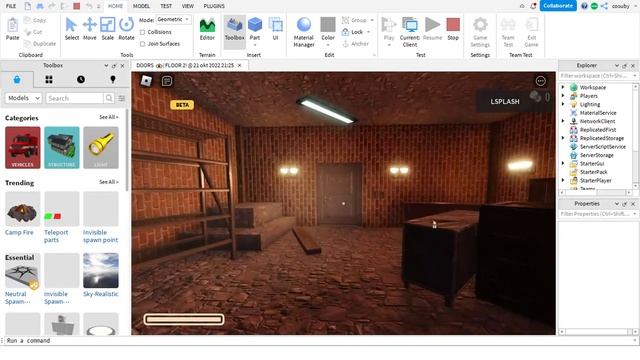Select the Move tool

(89, 29)
